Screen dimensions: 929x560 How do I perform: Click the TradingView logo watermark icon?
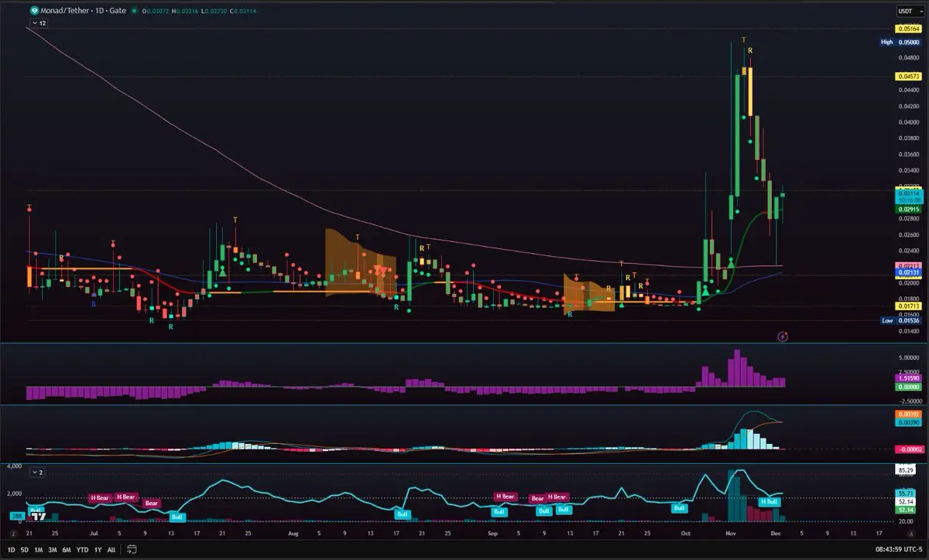(37, 517)
